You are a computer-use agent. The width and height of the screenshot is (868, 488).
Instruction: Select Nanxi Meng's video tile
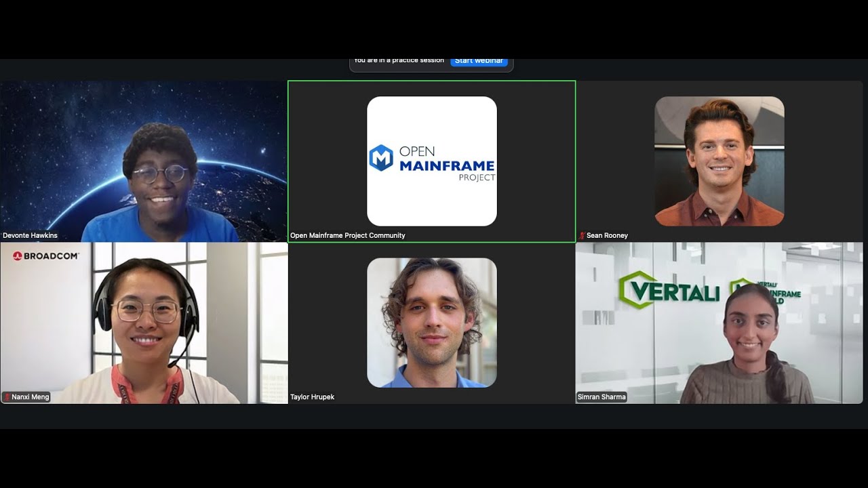tap(144, 323)
